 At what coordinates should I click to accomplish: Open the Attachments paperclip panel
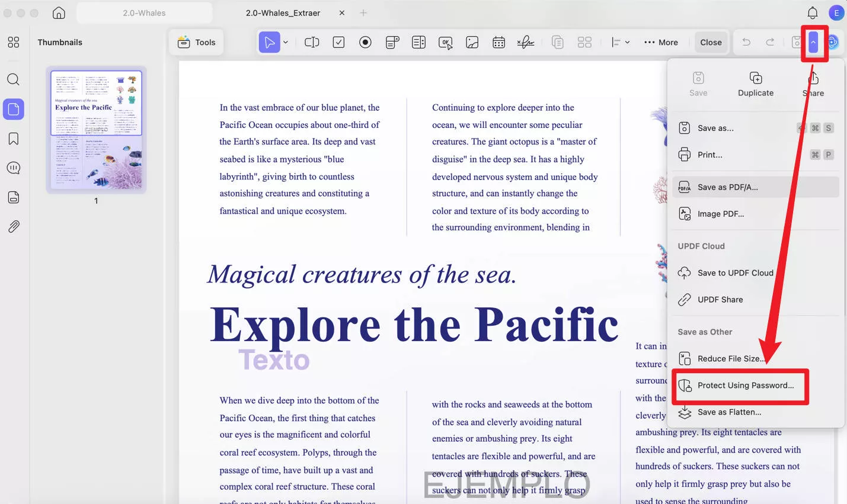(13, 226)
